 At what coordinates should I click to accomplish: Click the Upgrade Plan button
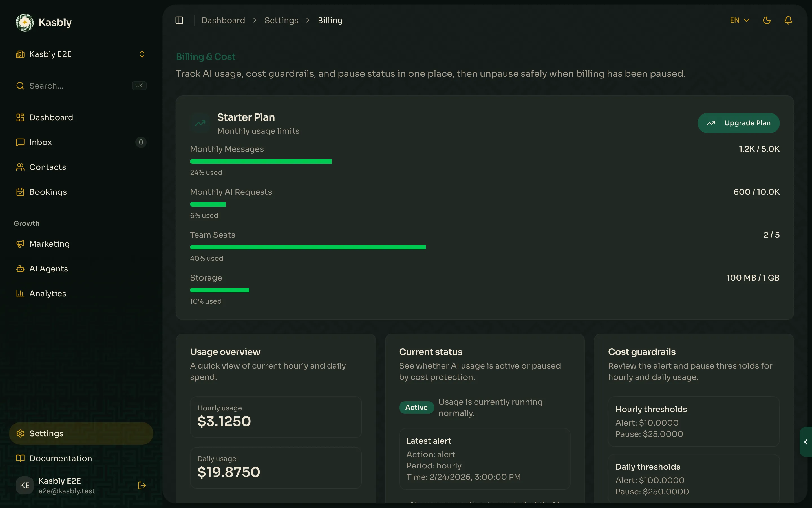click(x=738, y=123)
